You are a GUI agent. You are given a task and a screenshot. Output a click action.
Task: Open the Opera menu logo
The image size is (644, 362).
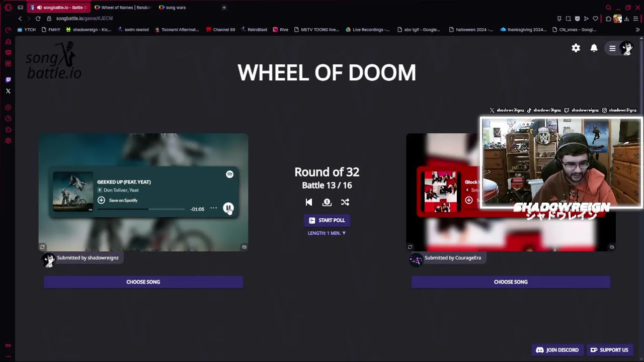(x=8, y=8)
